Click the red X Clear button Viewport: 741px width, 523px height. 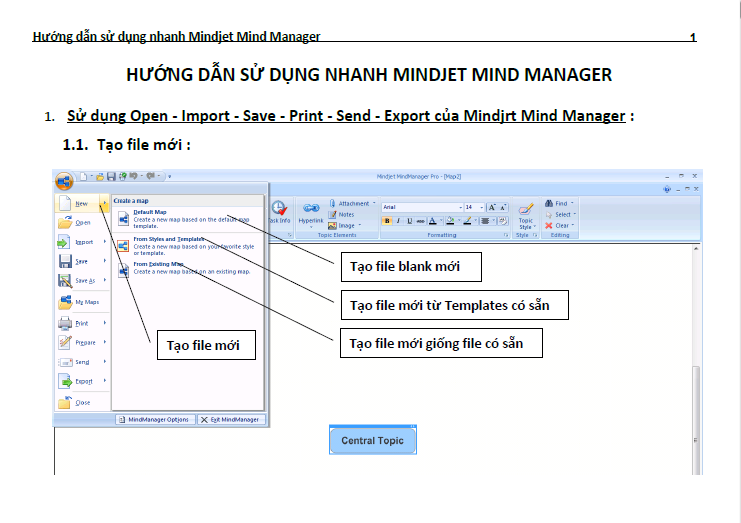pos(560,225)
